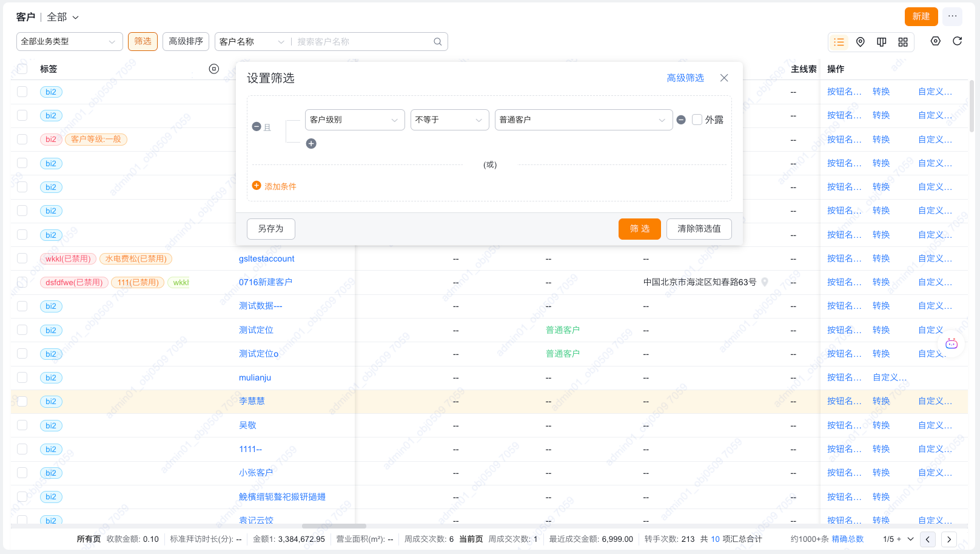Open the more options ellipsis menu
The image size is (980, 554).
(953, 16)
